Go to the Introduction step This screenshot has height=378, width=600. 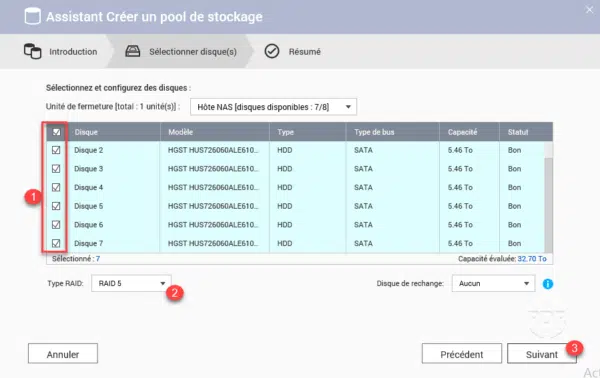coord(61,51)
